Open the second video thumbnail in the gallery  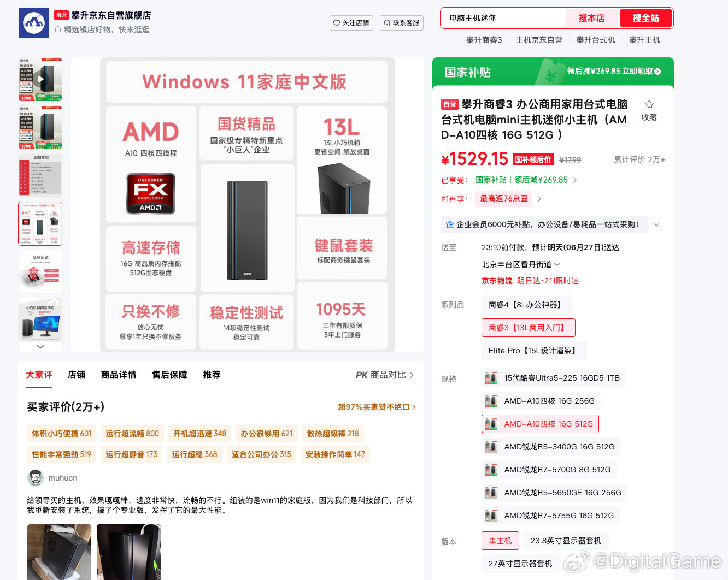click(40, 128)
